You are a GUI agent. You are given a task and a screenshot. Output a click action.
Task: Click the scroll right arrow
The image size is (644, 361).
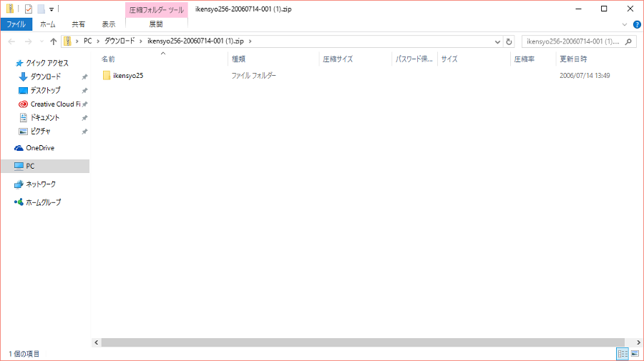pos(639,342)
